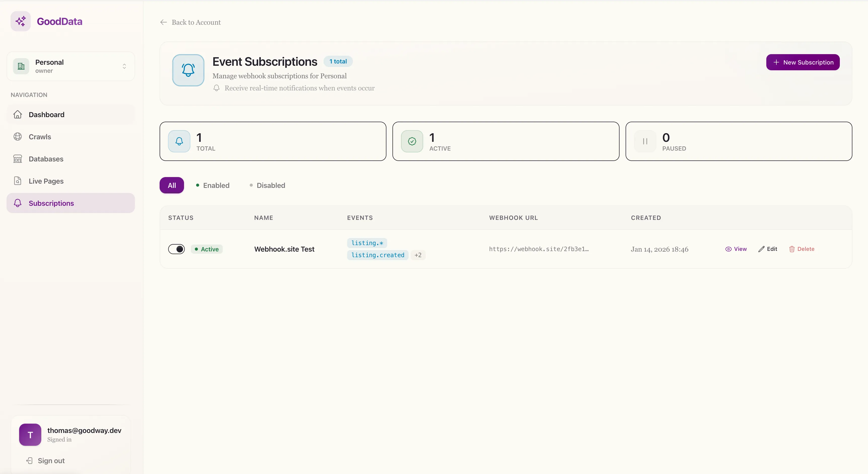The image size is (868, 474).
Task: Switch to the All filter tab
Action: point(171,185)
